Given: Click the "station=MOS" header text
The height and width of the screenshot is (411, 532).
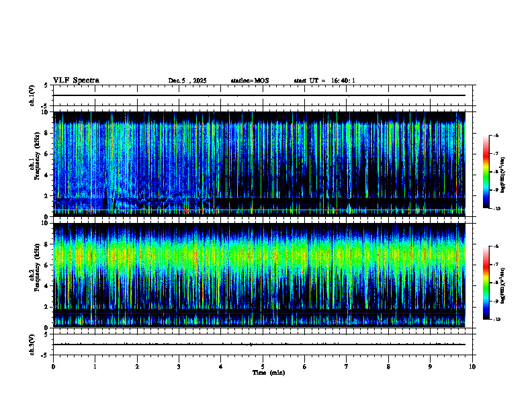Looking at the screenshot, I should point(250,81).
